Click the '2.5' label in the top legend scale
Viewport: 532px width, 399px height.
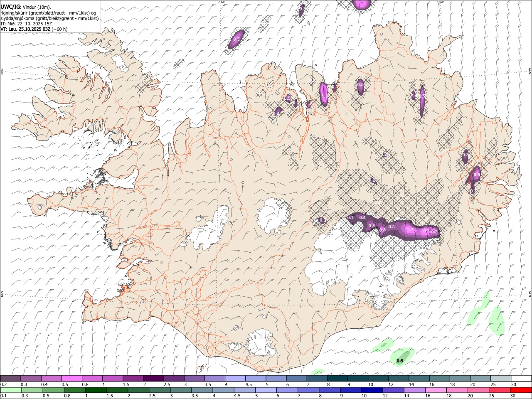coord(167,384)
